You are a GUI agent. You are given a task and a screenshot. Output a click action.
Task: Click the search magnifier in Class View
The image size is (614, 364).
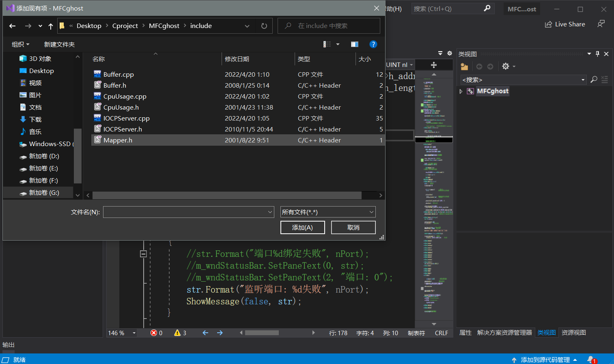point(594,80)
